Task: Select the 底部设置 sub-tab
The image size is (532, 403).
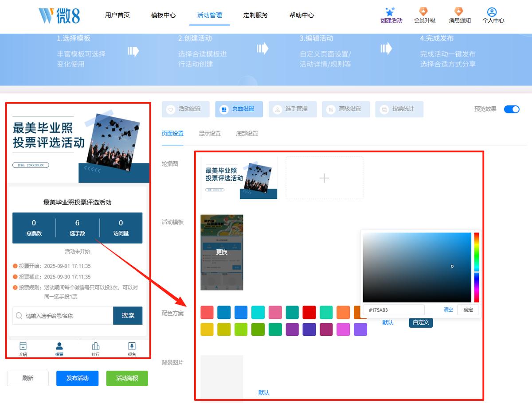Action: pos(247,133)
